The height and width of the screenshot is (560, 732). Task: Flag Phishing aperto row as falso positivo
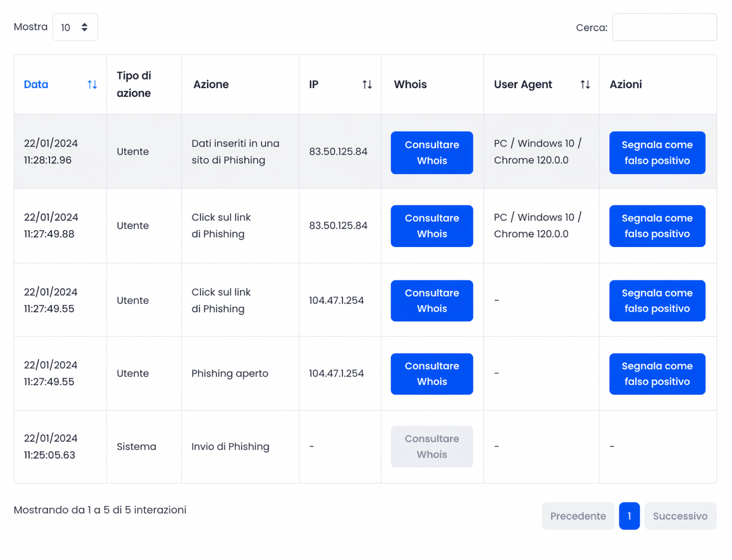click(x=657, y=374)
